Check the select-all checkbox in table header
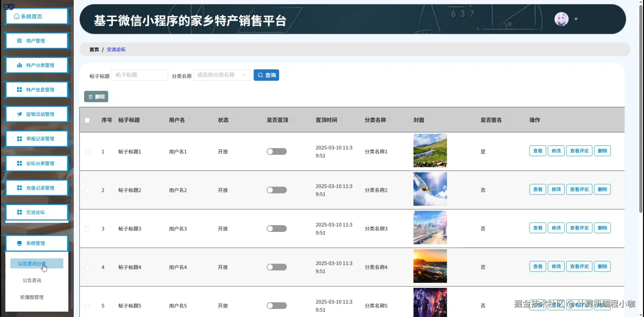644x317 pixels. [x=87, y=120]
